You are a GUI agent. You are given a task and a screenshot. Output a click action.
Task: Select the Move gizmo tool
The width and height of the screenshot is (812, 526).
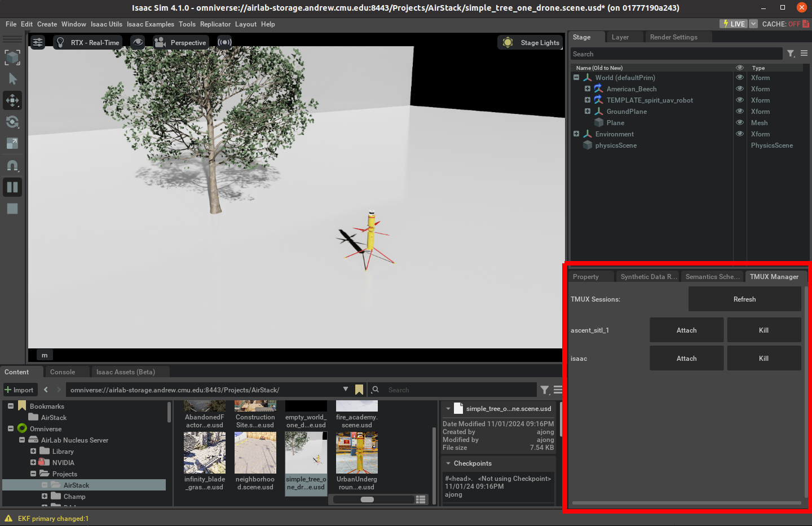tap(12, 100)
